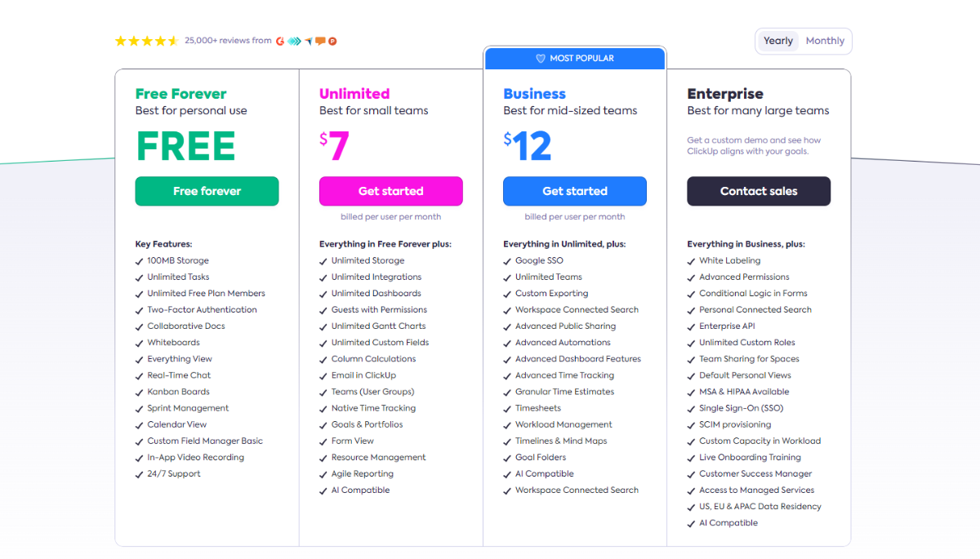This screenshot has width=980, height=559.
Task: Click Get started for the Business plan
Action: [574, 190]
